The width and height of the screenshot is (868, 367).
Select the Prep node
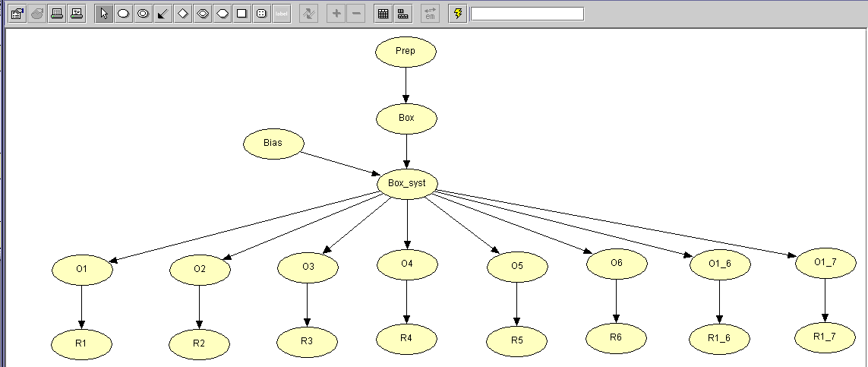(406, 52)
